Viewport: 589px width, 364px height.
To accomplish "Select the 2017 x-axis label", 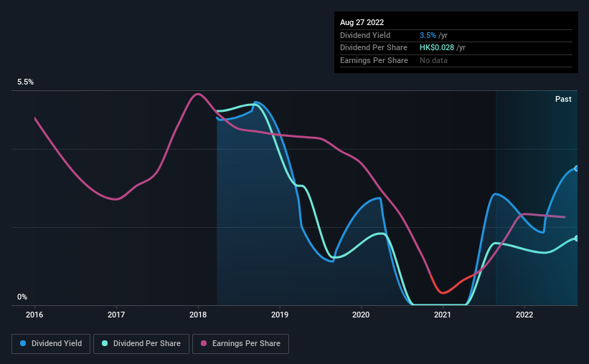I will pyautogui.click(x=116, y=315).
